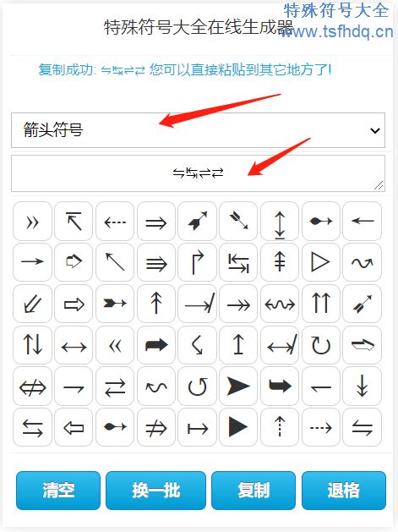Open the 箭头符号 category dropdown
Screen dimensions: 398x532
(x=198, y=130)
